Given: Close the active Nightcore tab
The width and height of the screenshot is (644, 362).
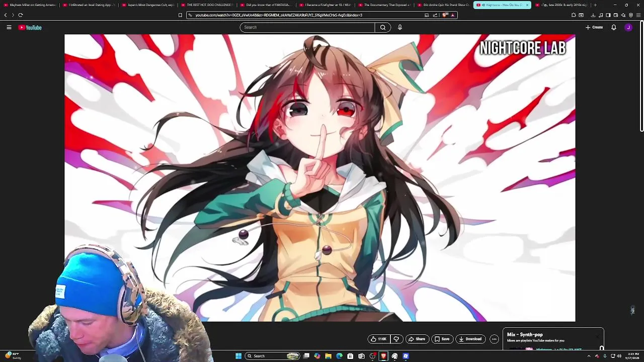Looking at the screenshot, I should click(527, 5).
